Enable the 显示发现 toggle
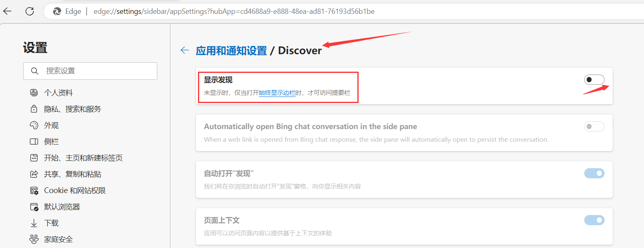Screen dimensions: 644x248 594,79
